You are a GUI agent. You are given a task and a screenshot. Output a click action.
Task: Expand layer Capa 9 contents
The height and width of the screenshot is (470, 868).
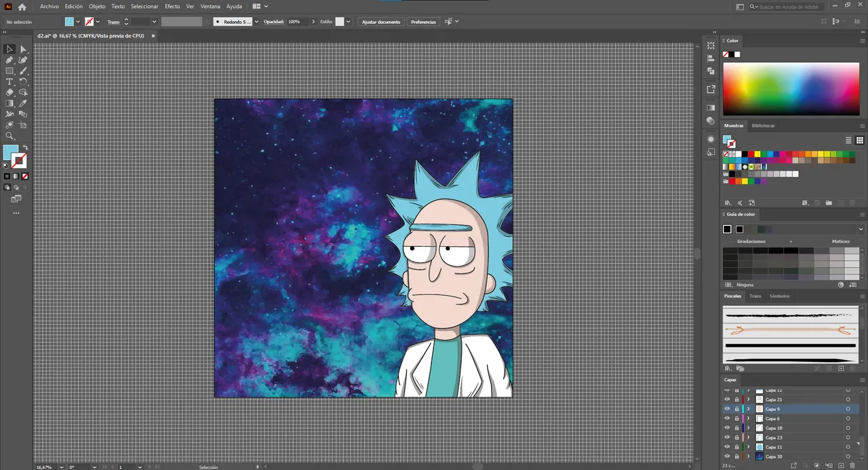tap(749, 409)
